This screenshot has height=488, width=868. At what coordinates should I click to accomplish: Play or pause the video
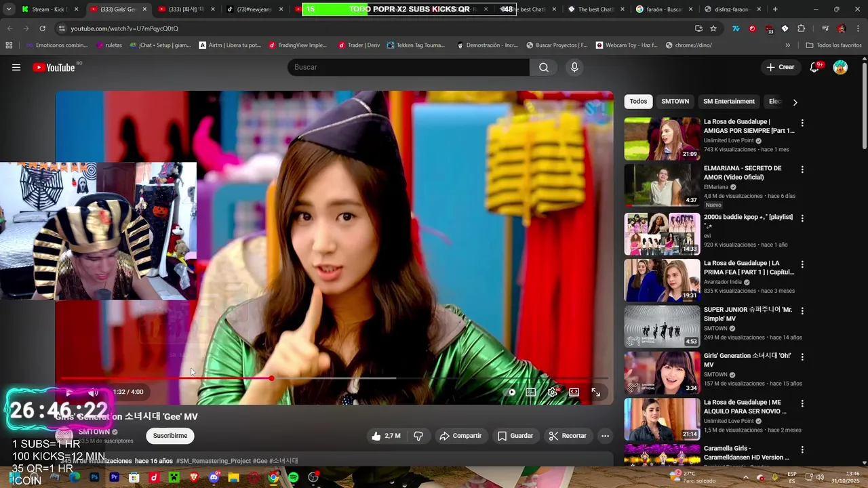68,392
